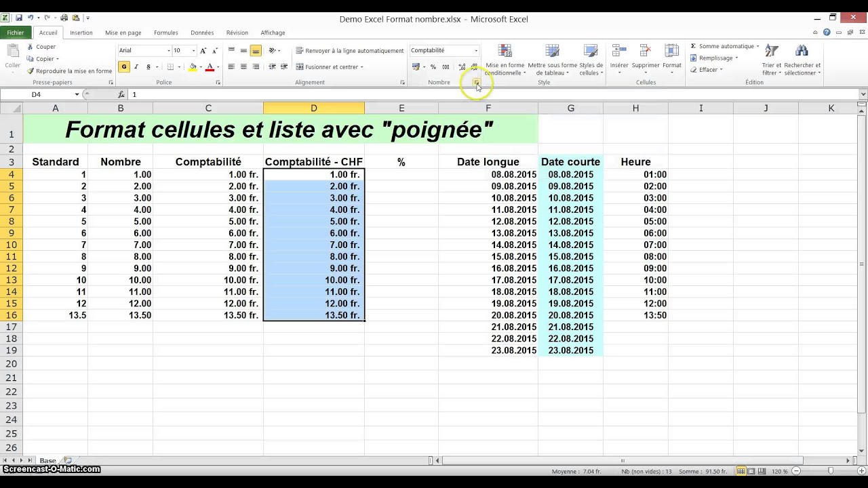868x488 pixels.
Task: Open Nombre dialog launcher arrow
Action: 476,83
